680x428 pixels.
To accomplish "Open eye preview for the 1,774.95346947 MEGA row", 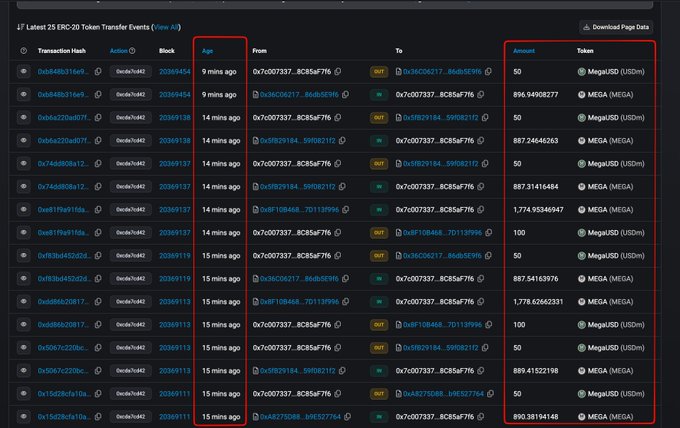I will click(x=23, y=209).
